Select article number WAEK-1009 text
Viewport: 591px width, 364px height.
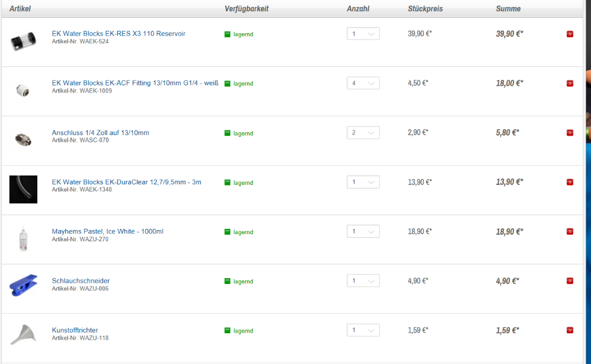96,91
